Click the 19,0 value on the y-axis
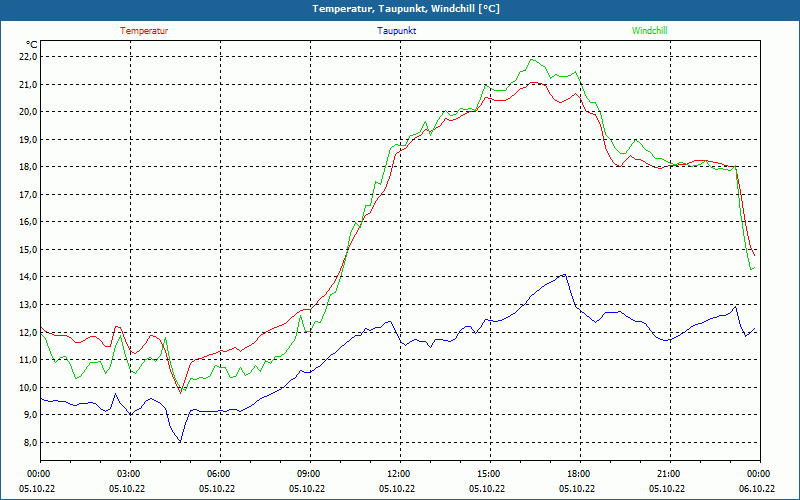800x500 pixels. pos(28,139)
